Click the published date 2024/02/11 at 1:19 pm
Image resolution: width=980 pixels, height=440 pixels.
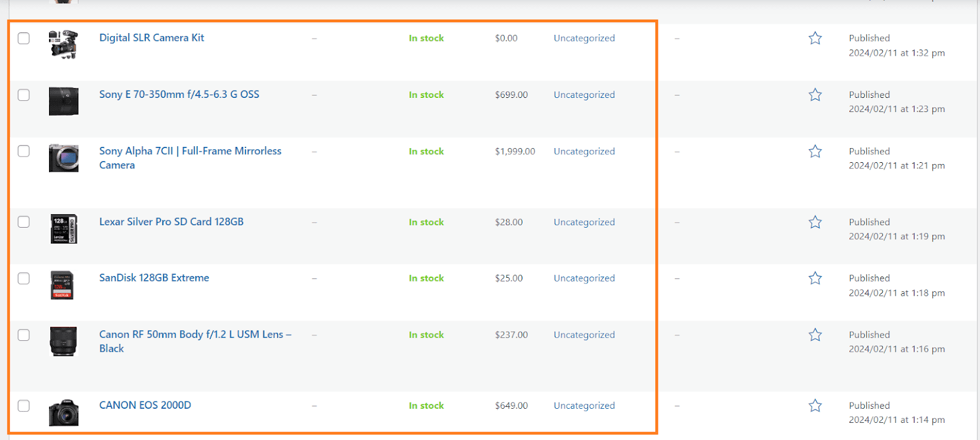(897, 236)
